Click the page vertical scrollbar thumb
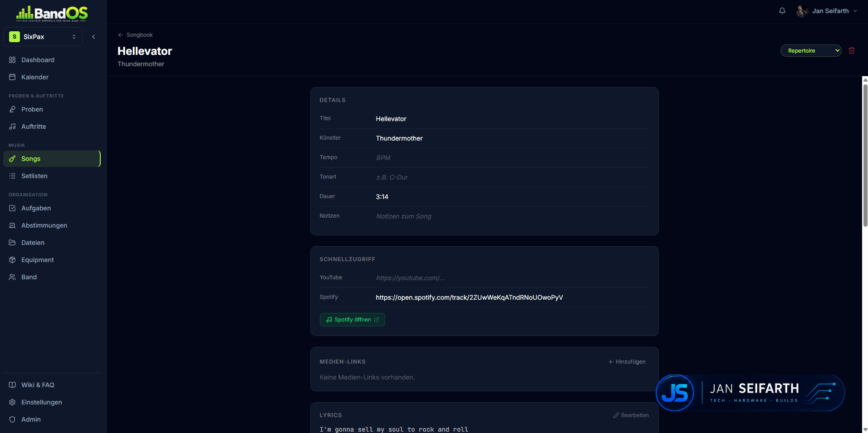This screenshot has height=433, width=868. 865,155
